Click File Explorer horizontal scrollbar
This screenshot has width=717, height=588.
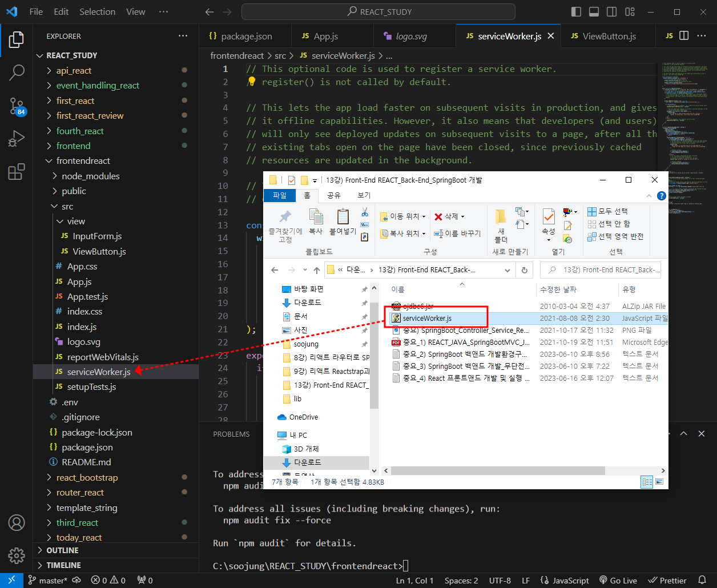click(497, 471)
